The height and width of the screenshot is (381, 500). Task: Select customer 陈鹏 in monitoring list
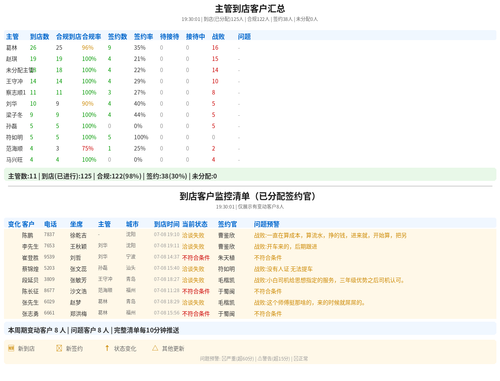pyautogui.click(x=27, y=235)
